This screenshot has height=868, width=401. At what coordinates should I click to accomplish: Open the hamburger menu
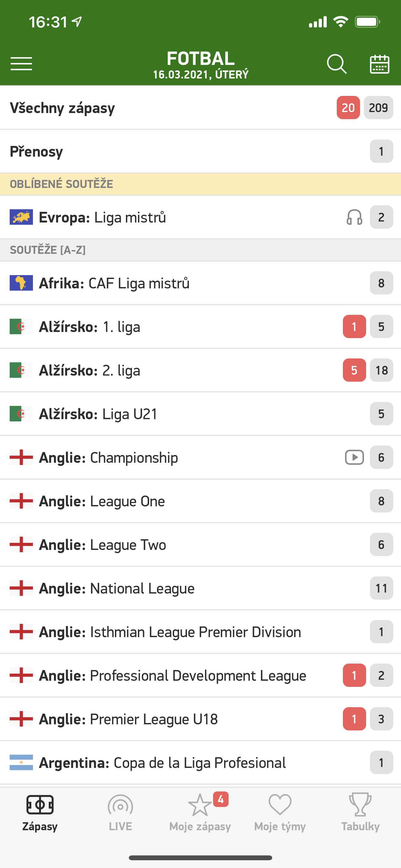[21, 64]
